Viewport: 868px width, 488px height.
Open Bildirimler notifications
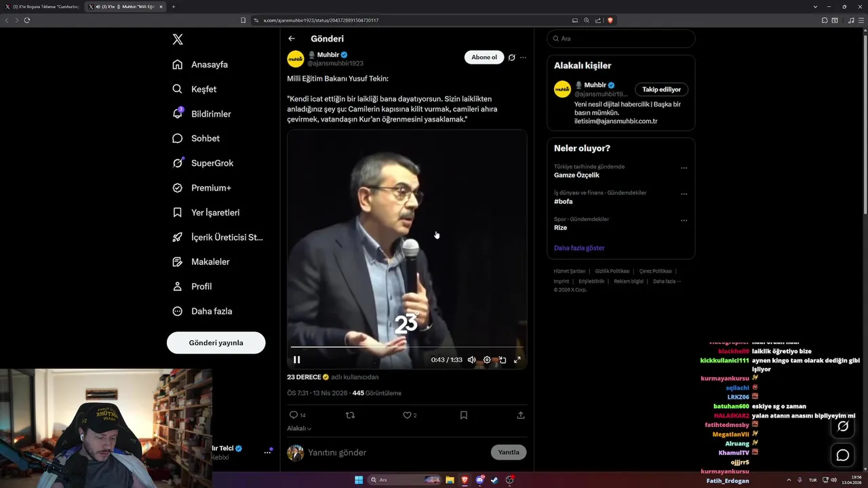click(x=202, y=114)
